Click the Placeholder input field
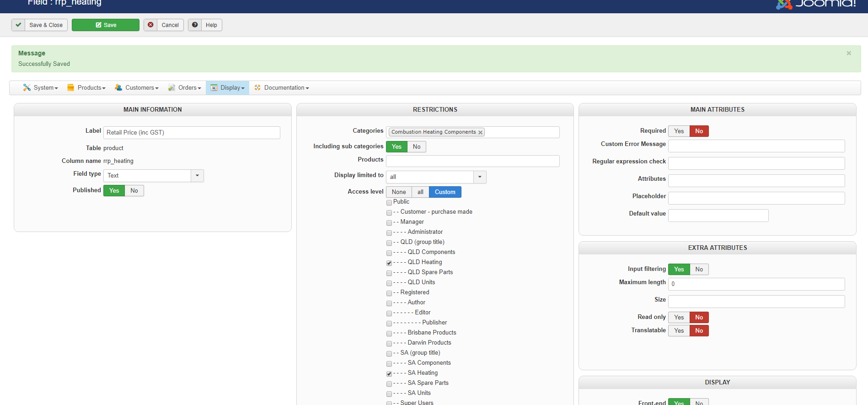 click(756, 198)
